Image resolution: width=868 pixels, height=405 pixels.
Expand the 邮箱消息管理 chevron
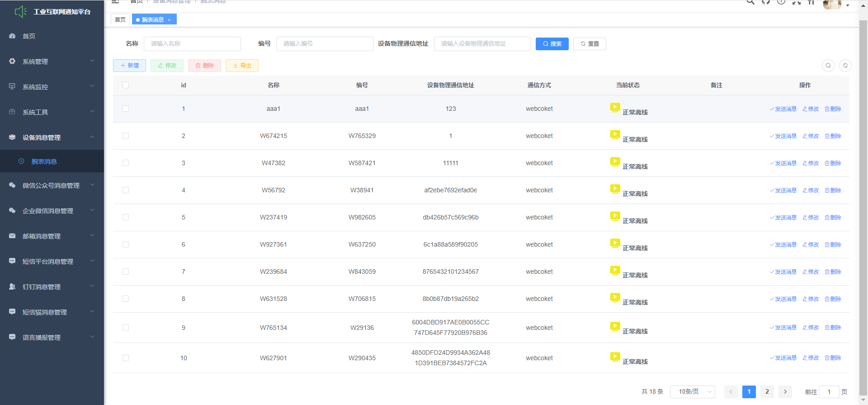click(x=92, y=235)
